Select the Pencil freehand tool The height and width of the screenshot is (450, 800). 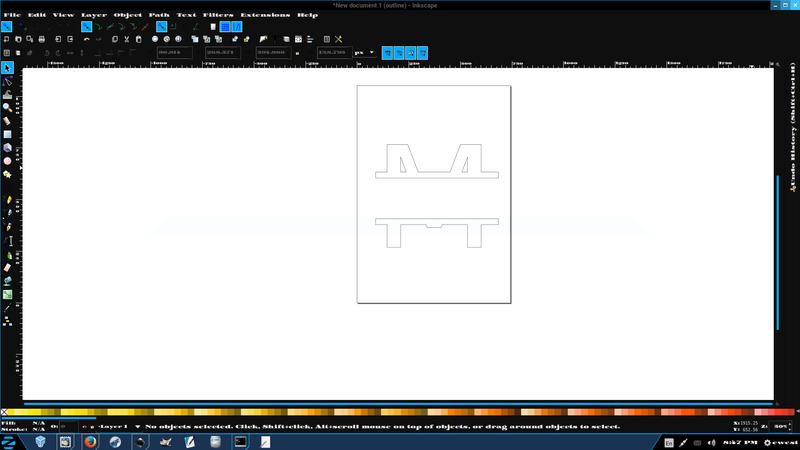pos(8,200)
